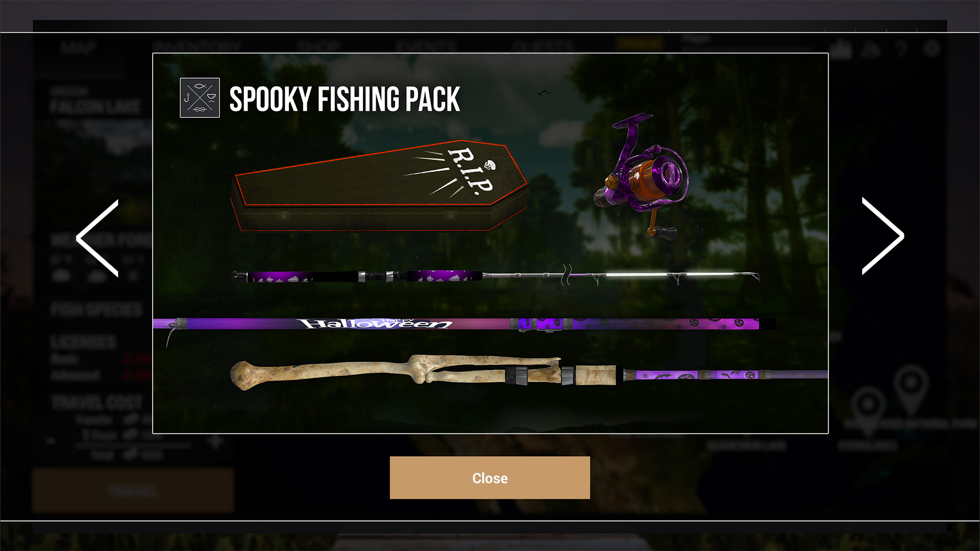Increase travel days with plus icon

tap(216, 441)
